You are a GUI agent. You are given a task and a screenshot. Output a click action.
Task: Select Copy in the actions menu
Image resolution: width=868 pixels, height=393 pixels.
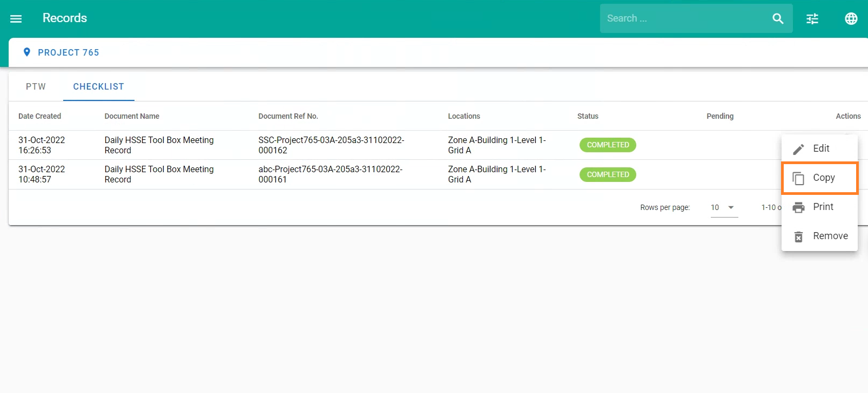[819, 178]
